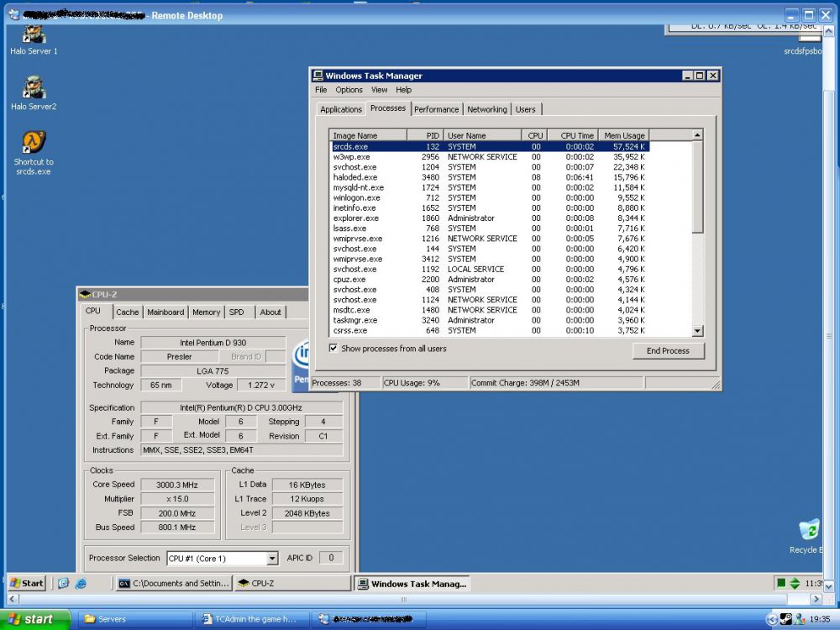Click the remote session Start button
The height and width of the screenshot is (630, 840).
[x=27, y=583]
